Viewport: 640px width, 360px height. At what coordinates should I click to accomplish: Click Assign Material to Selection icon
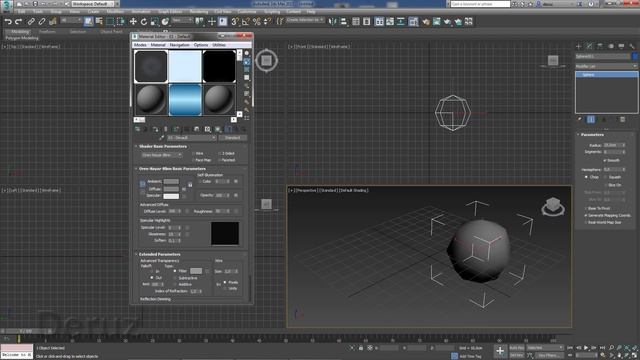155,129
